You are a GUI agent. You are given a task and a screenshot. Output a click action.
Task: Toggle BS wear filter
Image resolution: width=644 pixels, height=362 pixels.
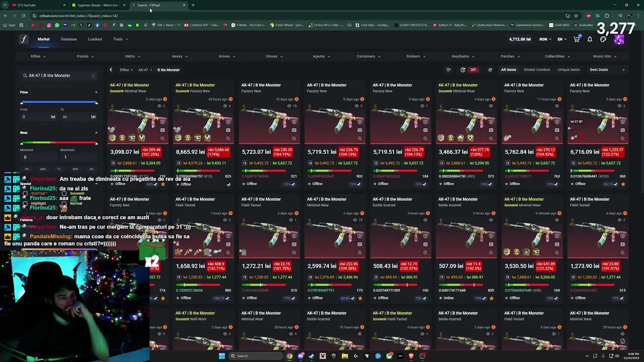pyautogui.click(x=91, y=169)
